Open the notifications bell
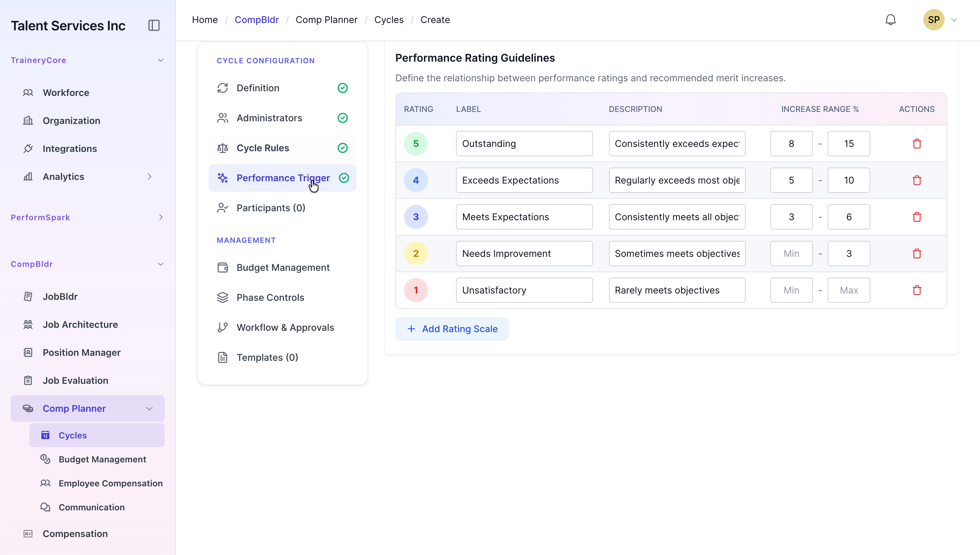This screenshot has width=980, height=555. [x=890, y=20]
